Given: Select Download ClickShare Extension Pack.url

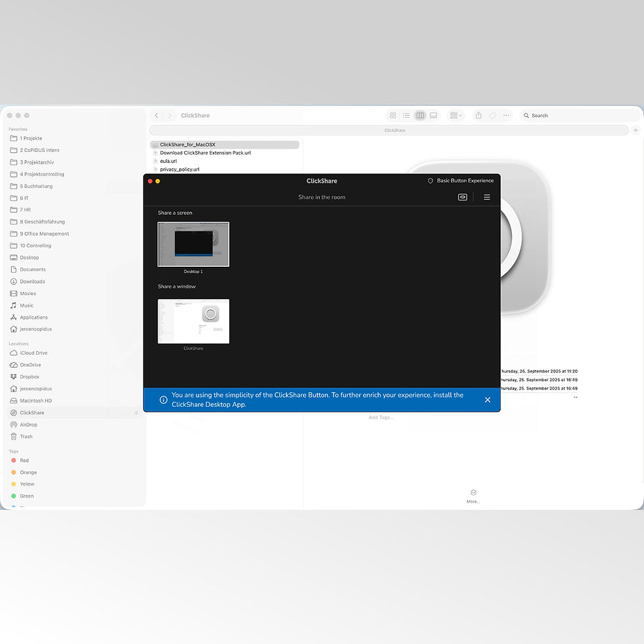Looking at the screenshot, I should point(205,152).
